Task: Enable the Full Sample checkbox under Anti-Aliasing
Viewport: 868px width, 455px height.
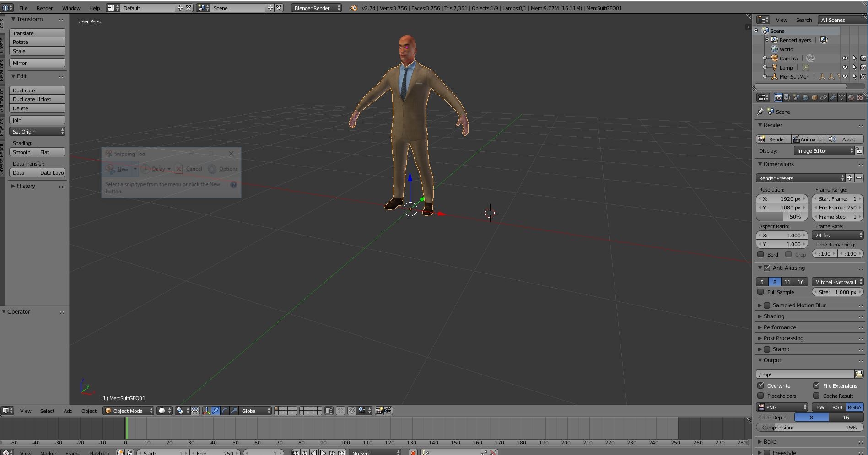Action: point(761,292)
